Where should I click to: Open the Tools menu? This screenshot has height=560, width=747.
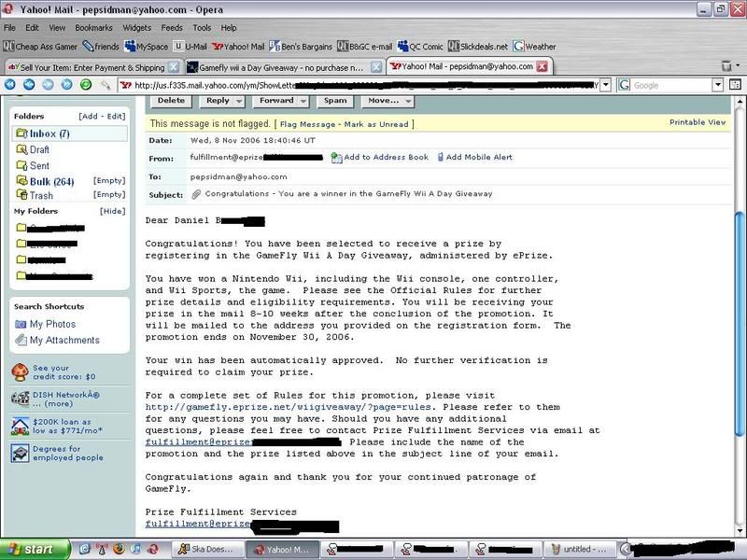coord(202,28)
